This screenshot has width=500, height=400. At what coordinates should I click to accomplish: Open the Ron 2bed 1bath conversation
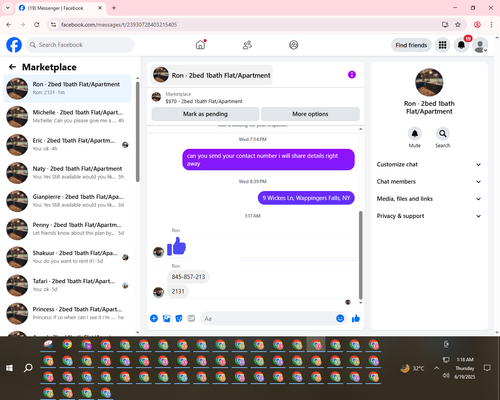pos(67,88)
